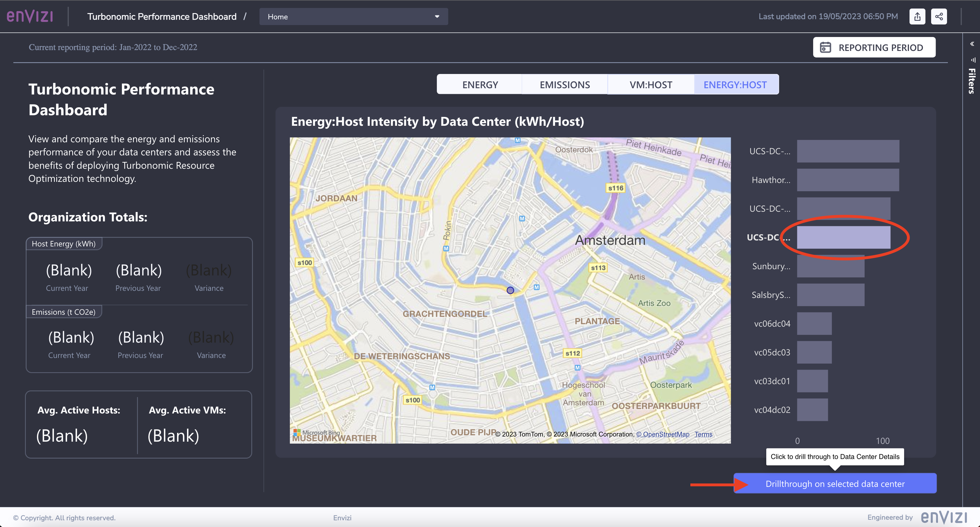Open the Home page dropdown
This screenshot has width=980, height=527.
pyautogui.click(x=353, y=17)
